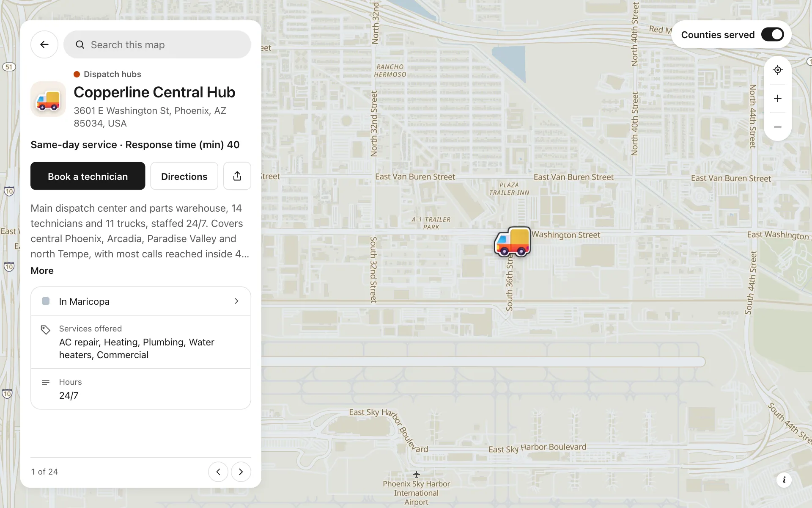
Task: Open map attribution info icon
Action: click(784, 480)
